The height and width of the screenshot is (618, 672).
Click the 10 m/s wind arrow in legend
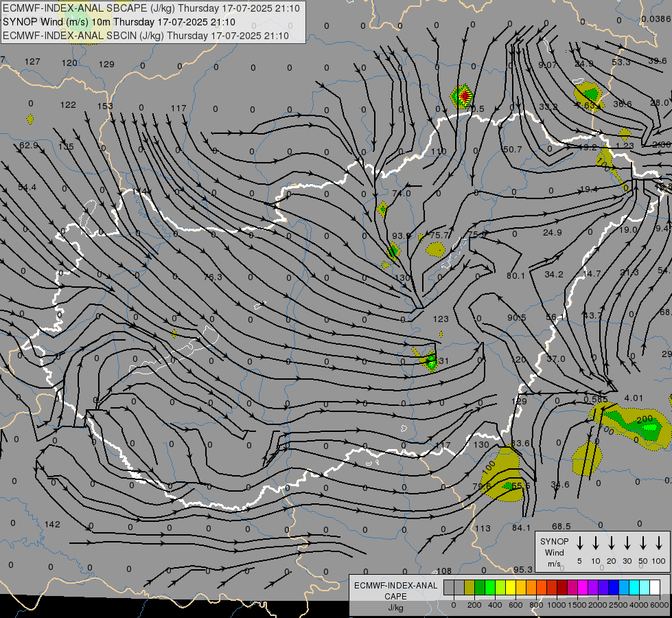pyautogui.click(x=595, y=543)
